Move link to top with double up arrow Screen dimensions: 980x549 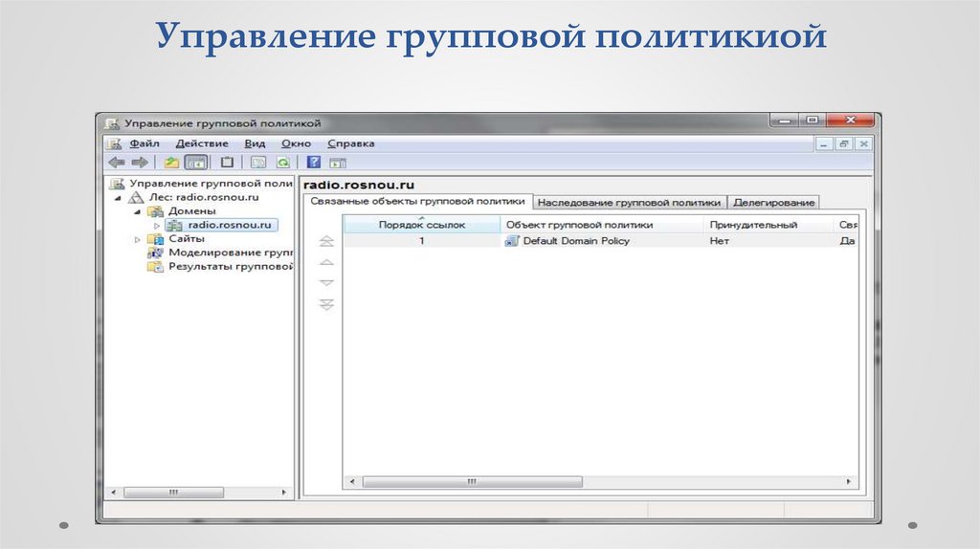[326, 241]
